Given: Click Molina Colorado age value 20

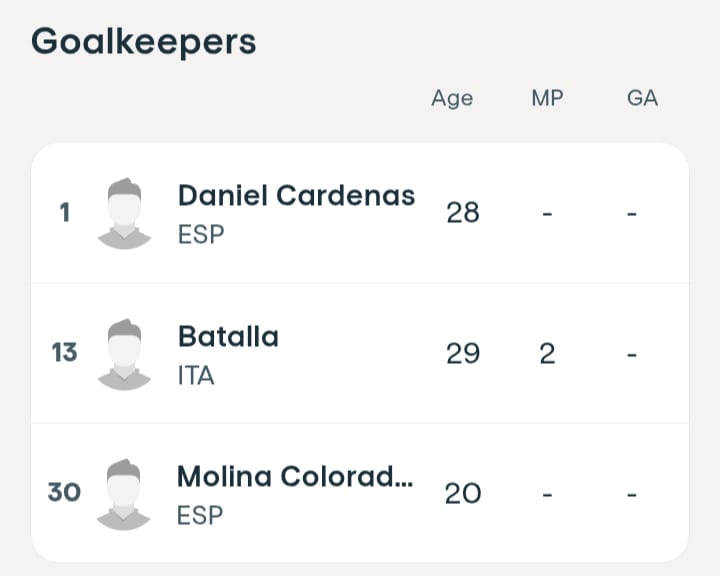Looking at the screenshot, I should click(x=463, y=493).
